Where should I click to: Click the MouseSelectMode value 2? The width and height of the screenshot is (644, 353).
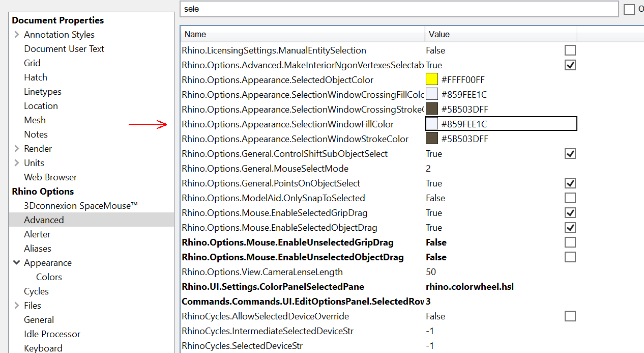coord(428,169)
